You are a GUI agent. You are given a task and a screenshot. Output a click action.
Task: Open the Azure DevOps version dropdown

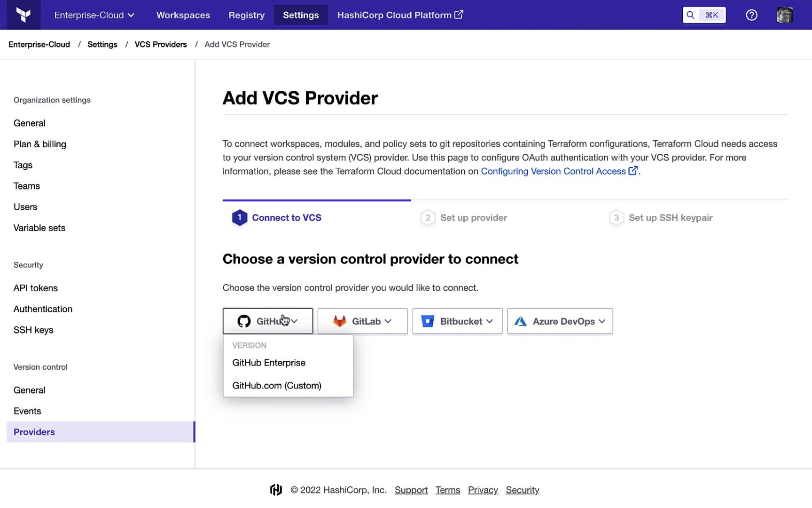click(x=602, y=321)
